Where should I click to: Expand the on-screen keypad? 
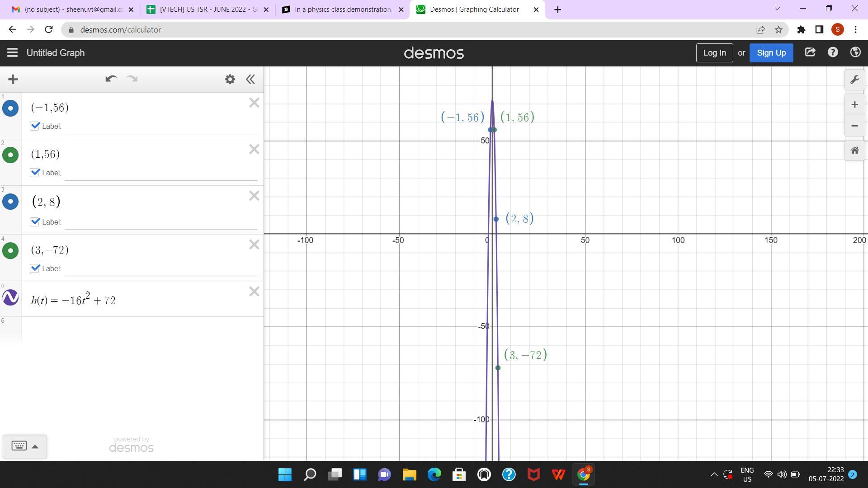tap(24, 446)
